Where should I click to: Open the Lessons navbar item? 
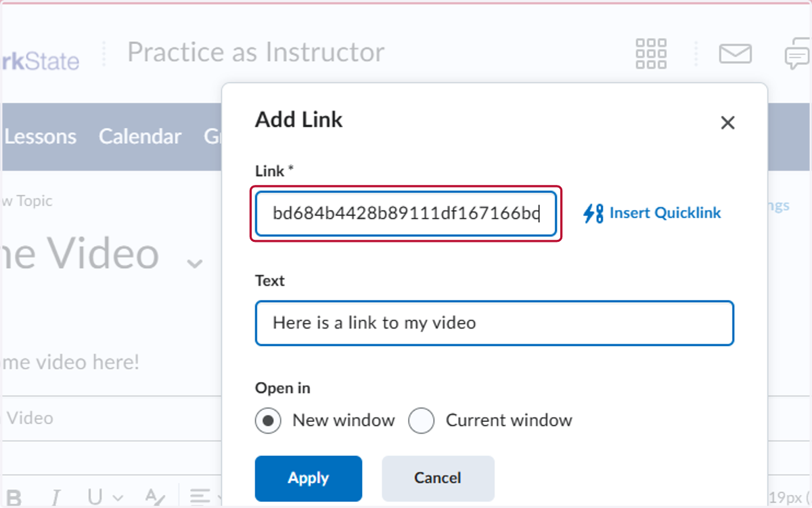click(40, 136)
